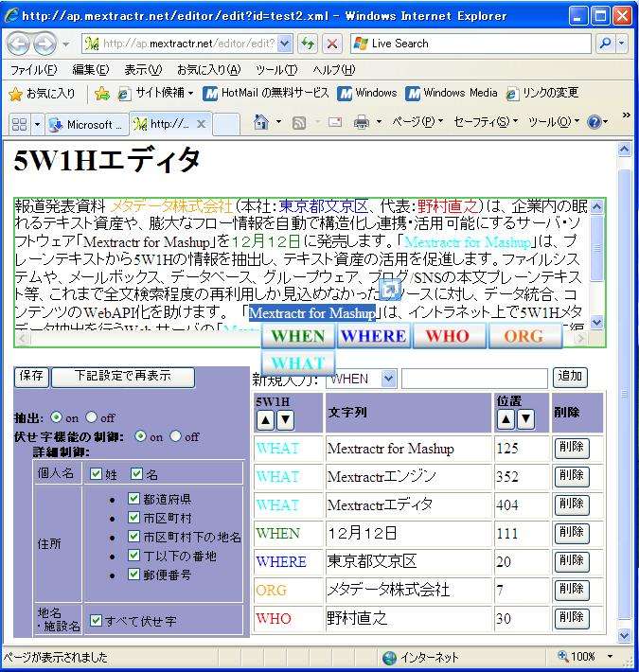Sort 5W1H column ascending with up arrow
Image resolution: width=639 pixels, height=672 pixels.
pyautogui.click(x=265, y=419)
